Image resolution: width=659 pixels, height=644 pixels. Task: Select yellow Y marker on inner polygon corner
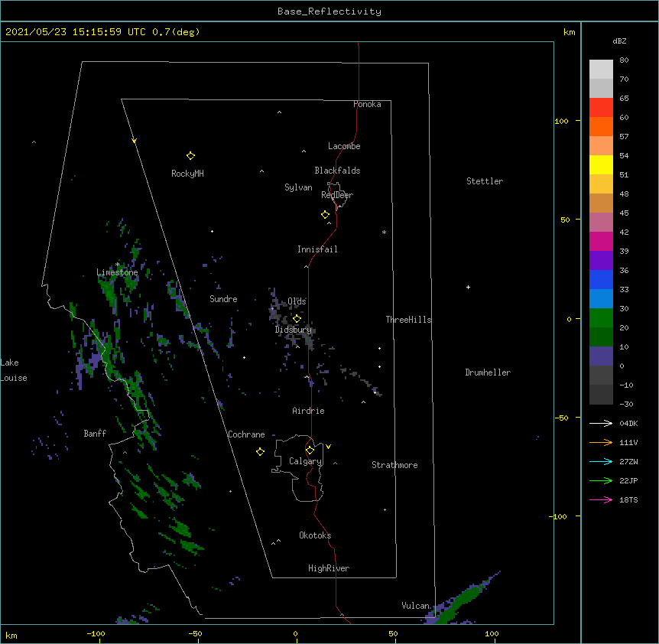pyautogui.click(x=134, y=141)
